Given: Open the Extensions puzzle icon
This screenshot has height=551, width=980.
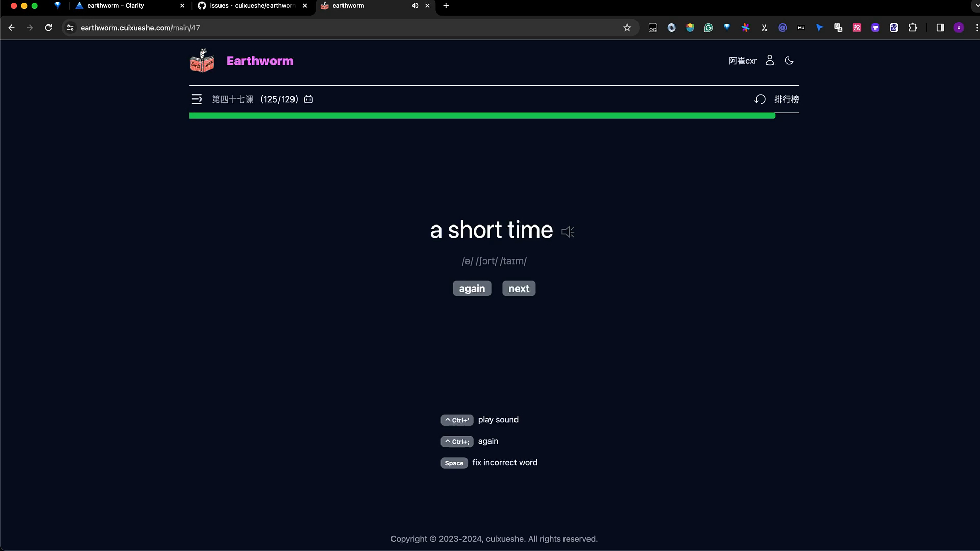Looking at the screenshot, I should coord(913,28).
